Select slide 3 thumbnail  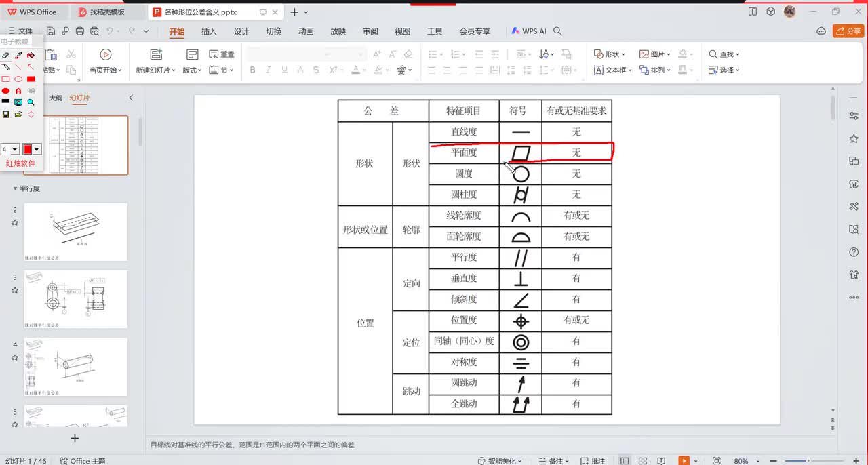(x=76, y=300)
